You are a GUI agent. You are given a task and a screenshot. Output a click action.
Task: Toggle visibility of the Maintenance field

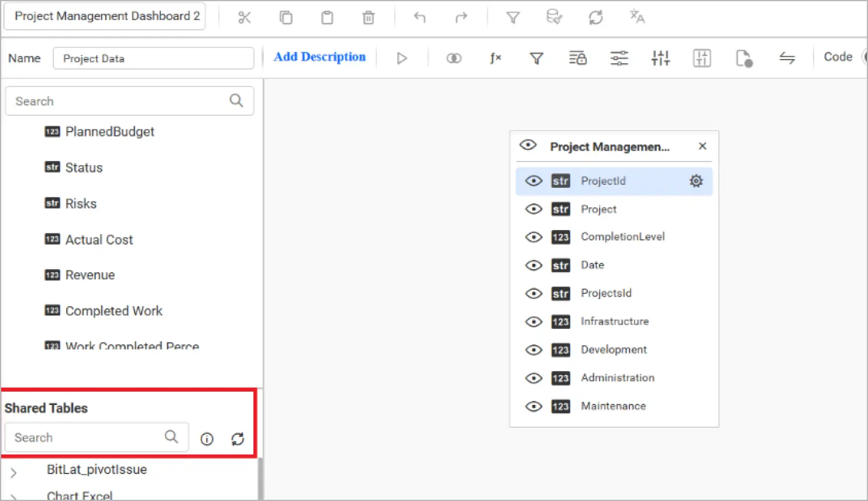pyautogui.click(x=533, y=406)
